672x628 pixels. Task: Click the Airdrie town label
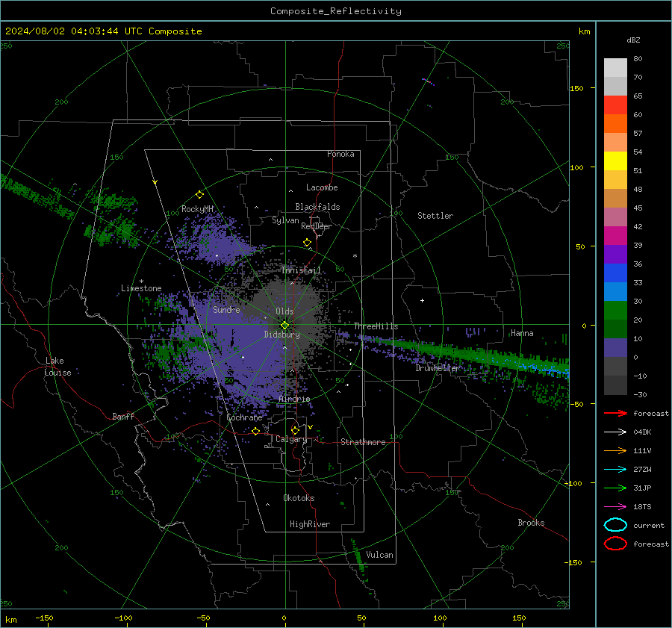point(294,399)
